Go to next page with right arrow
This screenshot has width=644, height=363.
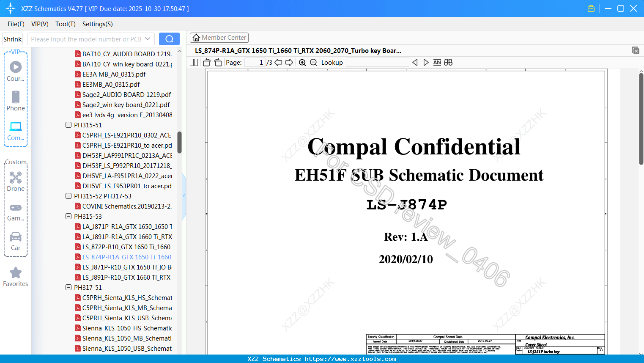click(x=289, y=63)
